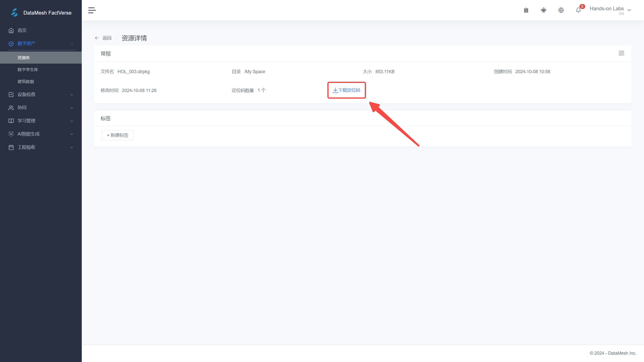Expand the 工程验收 menu

click(42, 147)
